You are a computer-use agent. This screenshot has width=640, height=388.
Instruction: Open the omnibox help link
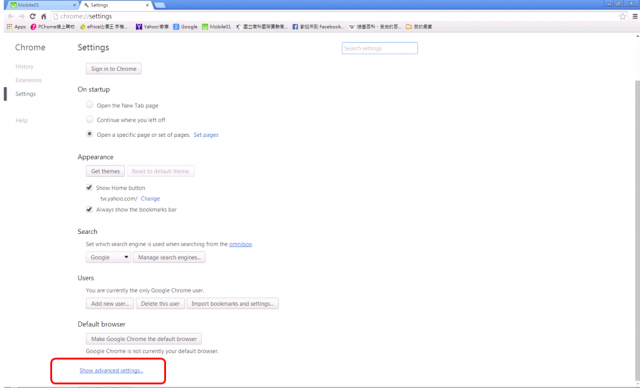240,244
